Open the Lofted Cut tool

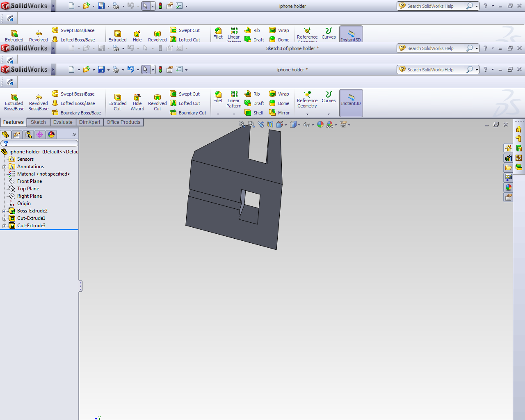point(185,103)
